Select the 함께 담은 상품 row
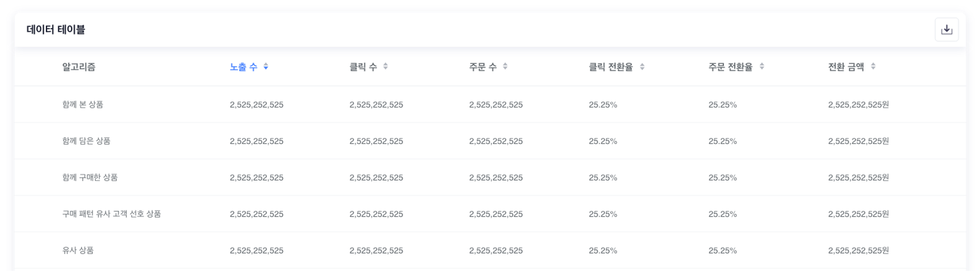 coord(86,141)
